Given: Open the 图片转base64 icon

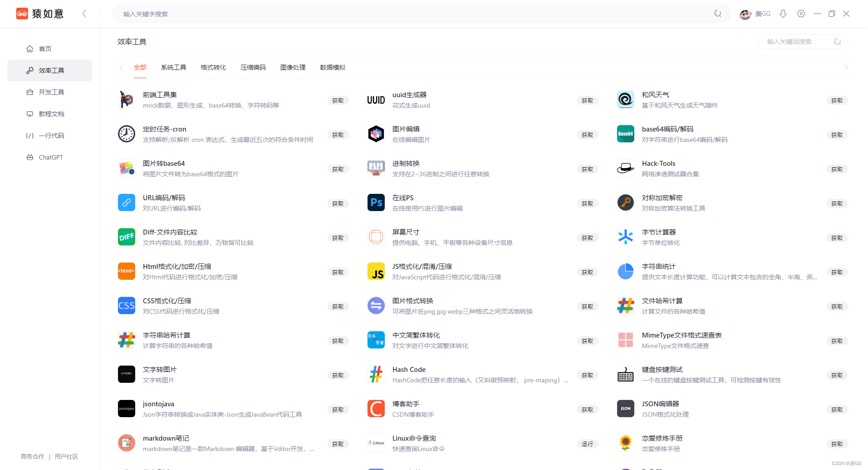Looking at the screenshot, I should 127,169.
